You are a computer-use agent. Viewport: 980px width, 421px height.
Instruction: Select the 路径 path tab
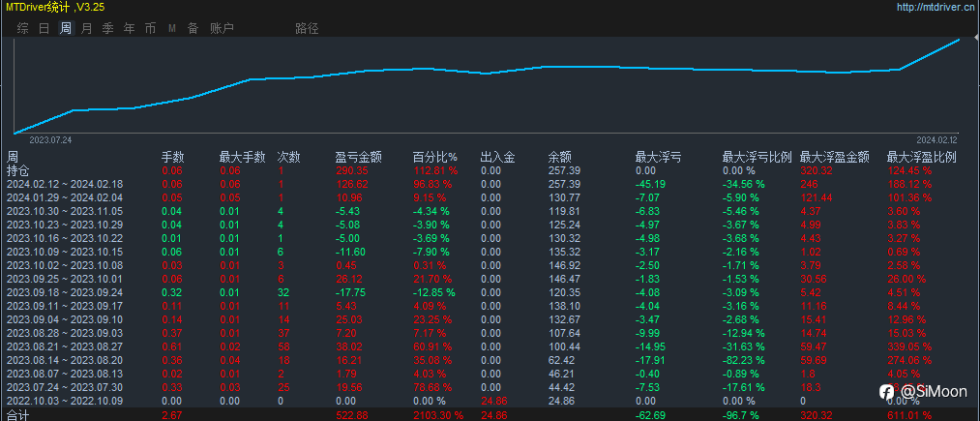click(307, 28)
